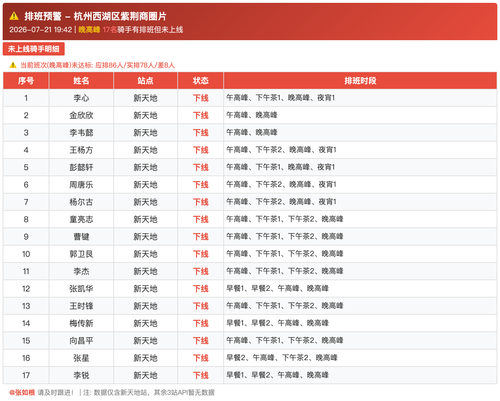This screenshot has height=401, width=500.
Task: Select rider name 王杨方
Action: [x=81, y=150]
